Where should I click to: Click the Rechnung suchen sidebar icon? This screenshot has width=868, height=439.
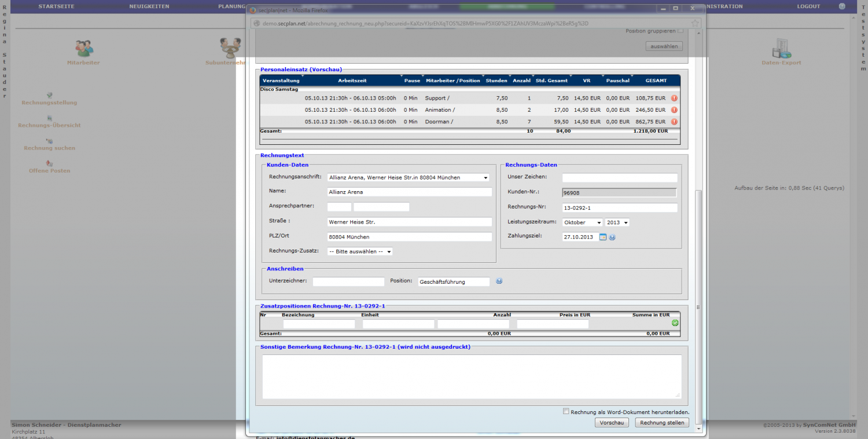(50, 141)
